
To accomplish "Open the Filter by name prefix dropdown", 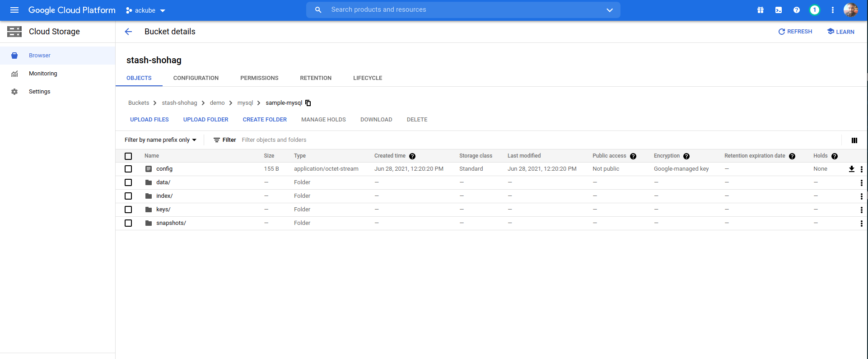I will tap(160, 140).
